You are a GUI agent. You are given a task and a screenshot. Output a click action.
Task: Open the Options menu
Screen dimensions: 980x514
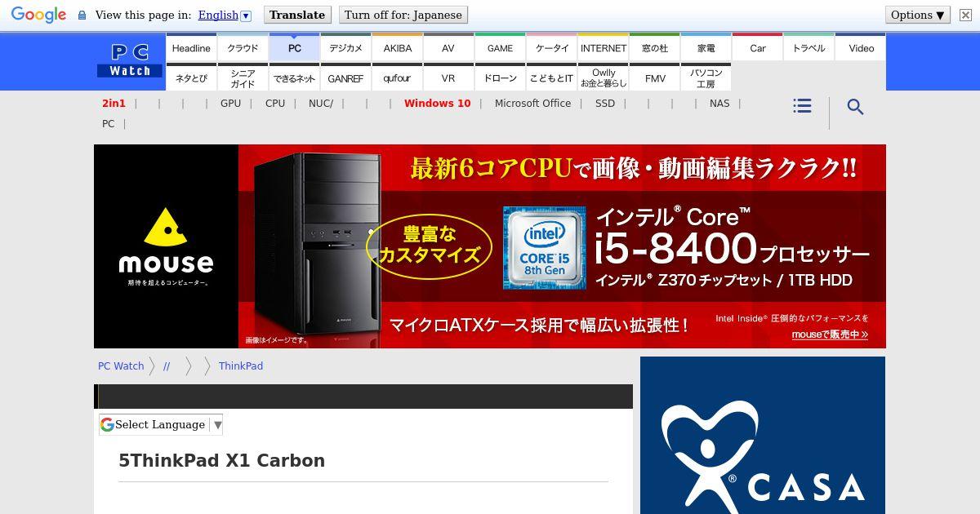[918, 15]
